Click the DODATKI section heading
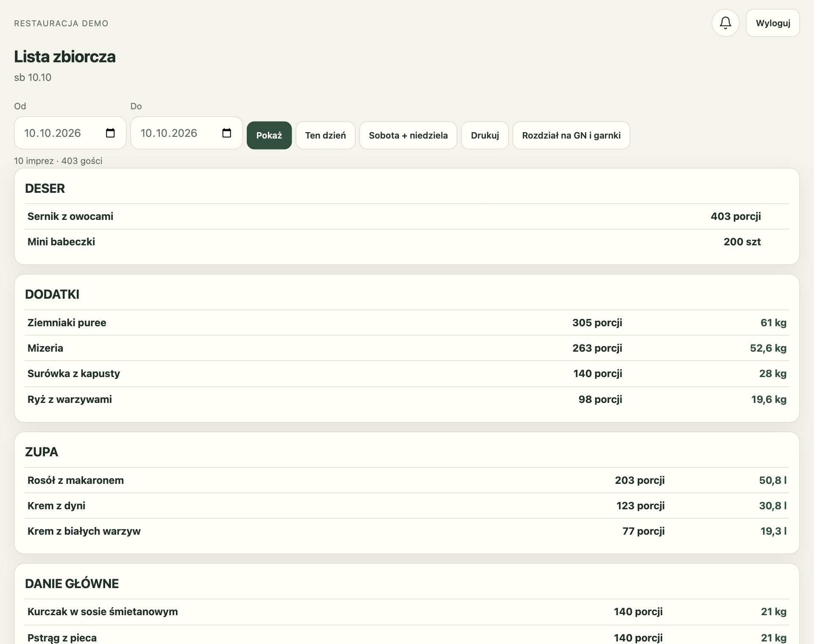Viewport: 814px width, 644px height. 52,294
